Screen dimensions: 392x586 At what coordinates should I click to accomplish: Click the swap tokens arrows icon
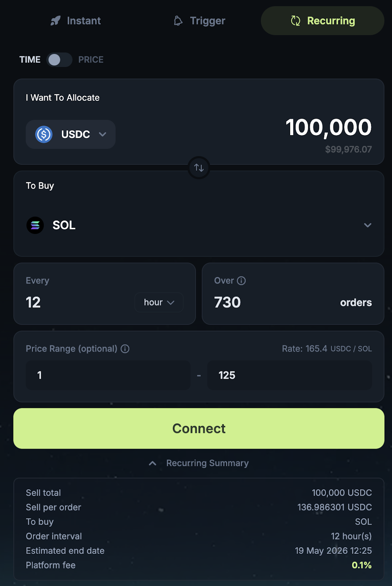[199, 168]
